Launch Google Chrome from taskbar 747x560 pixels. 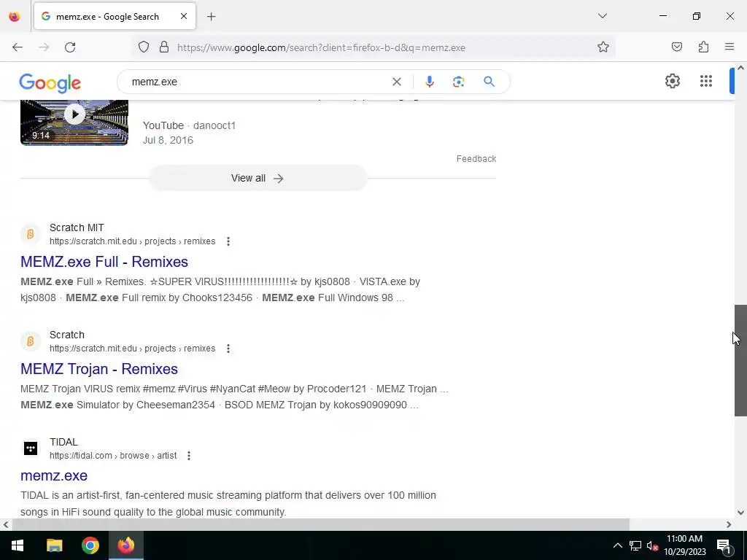click(x=90, y=545)
